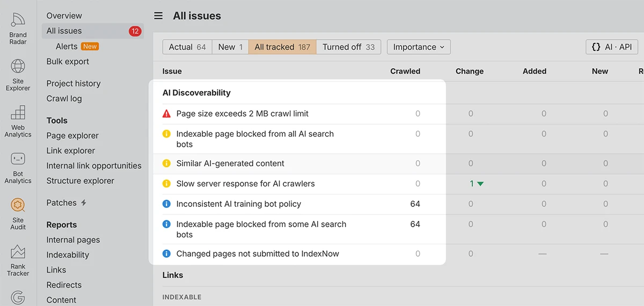Sort by the Change column header
The height and width of the screenshot is (306, 644).
tap(470, 71)
